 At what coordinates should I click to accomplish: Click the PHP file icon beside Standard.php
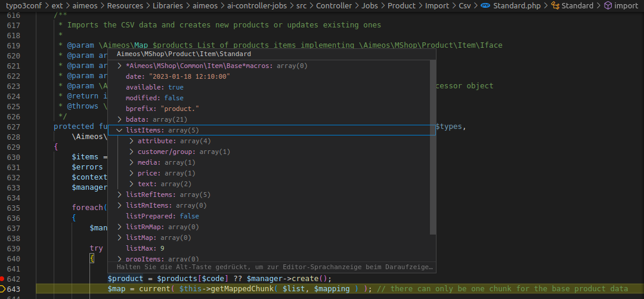(x=485, y=6)
